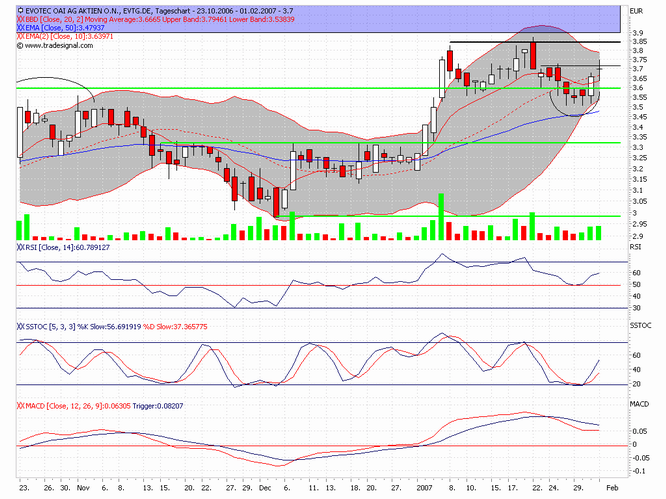Select the MACD [Close, 12, 26, 9] label
This screenshot has width=666, height=499.
tap(78, 406)
